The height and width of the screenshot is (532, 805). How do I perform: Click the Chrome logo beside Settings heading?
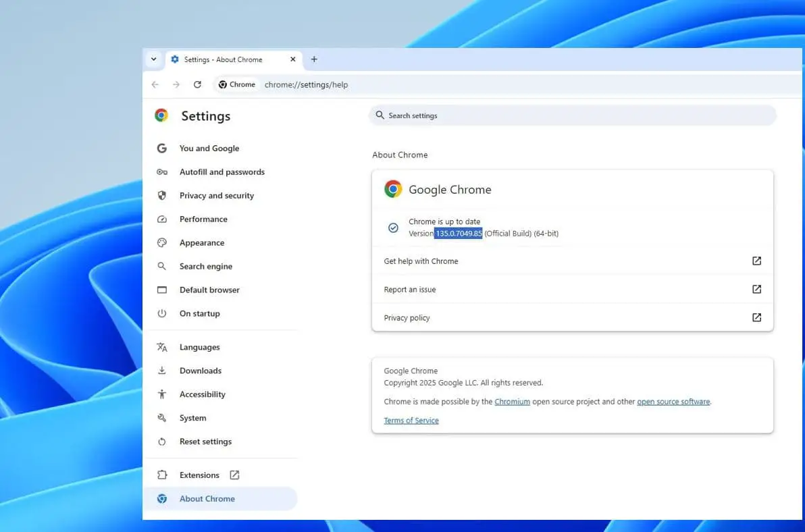(x=161, y=115)
